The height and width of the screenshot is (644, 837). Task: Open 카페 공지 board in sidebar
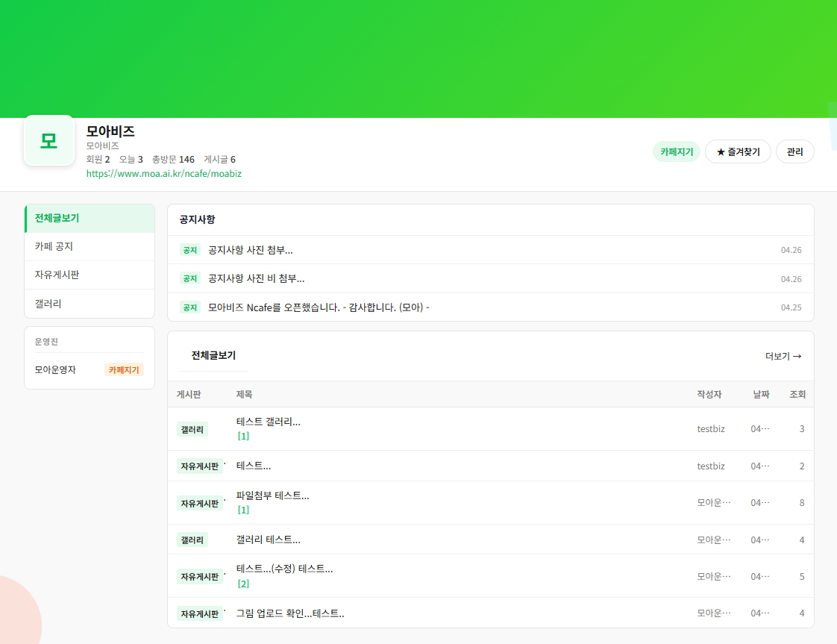click(90, 246)
